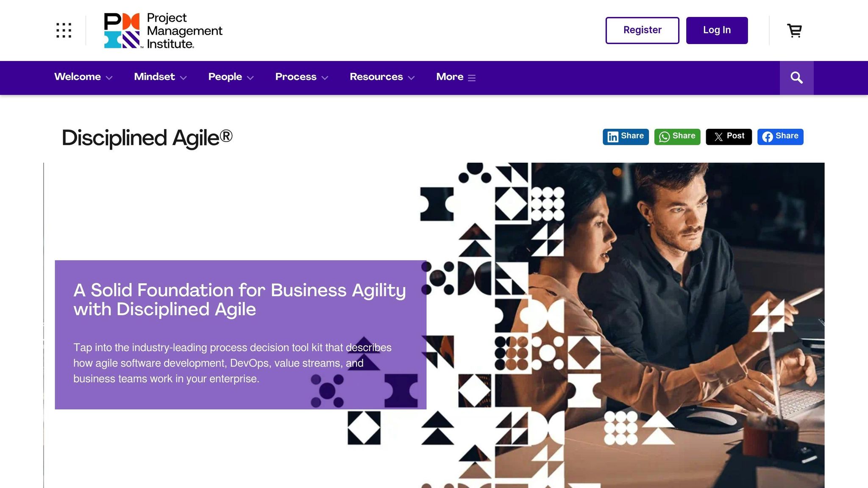This screenshot has height=488, width=868.
Task: Post page on X icon
Action: [x=718, y=137]
